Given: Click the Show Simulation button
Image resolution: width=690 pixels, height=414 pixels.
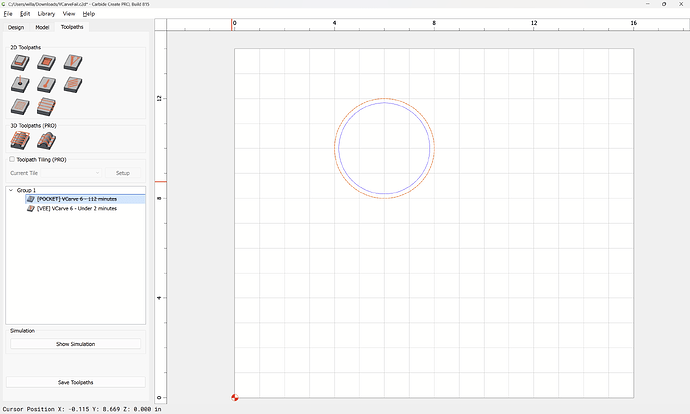Looking at the screenshot, I should coord(76,344).
